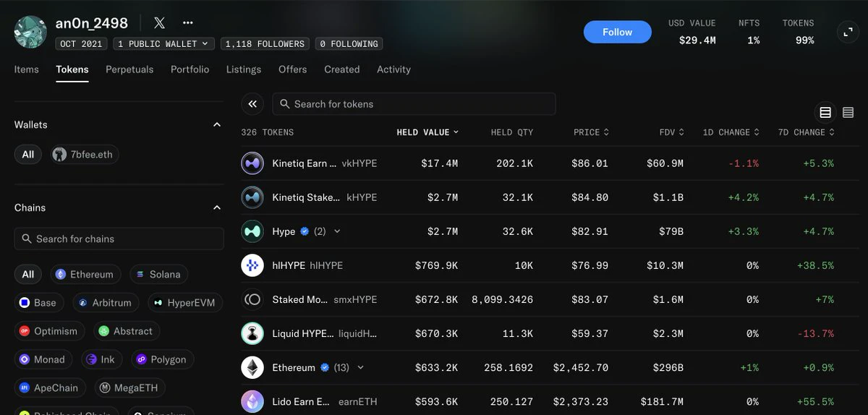Filter by the Solana chain chip

158,274
